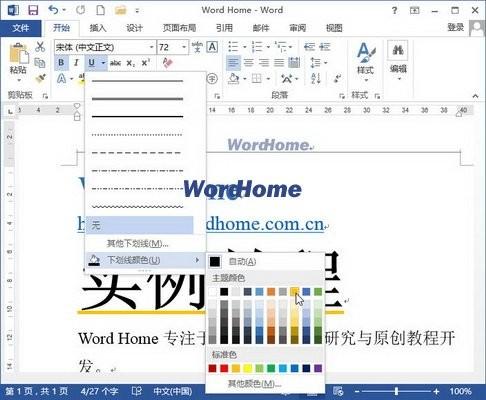Click the Strikethrough abc icon
The width and height of the screenshot is (486, 400).
115,63
